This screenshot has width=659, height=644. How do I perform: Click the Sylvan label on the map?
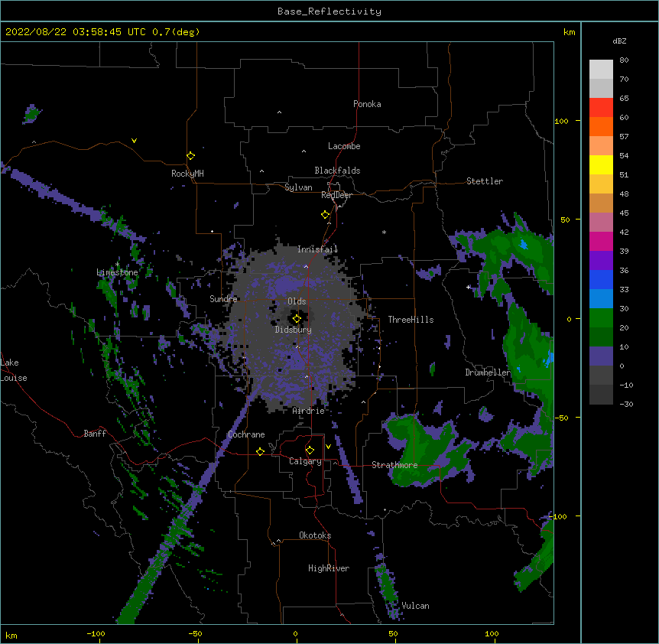tap(298, 187)
